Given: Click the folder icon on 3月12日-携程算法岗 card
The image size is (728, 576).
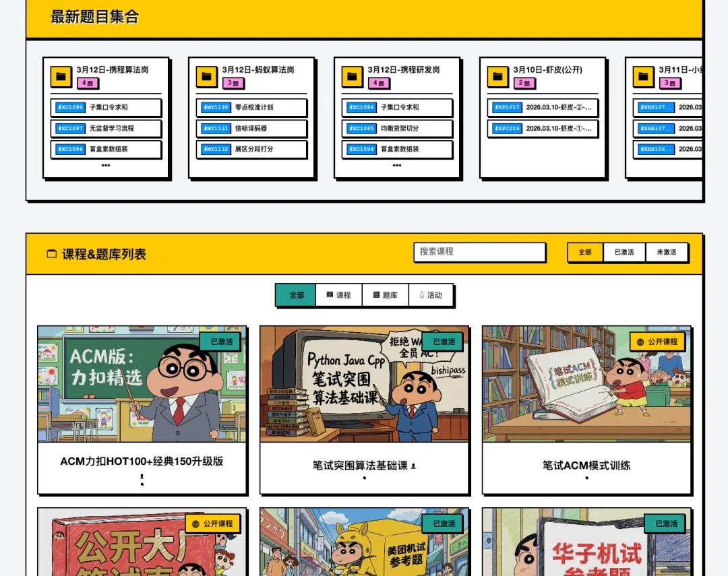Looking at the screenshot, I should (60, 75).
